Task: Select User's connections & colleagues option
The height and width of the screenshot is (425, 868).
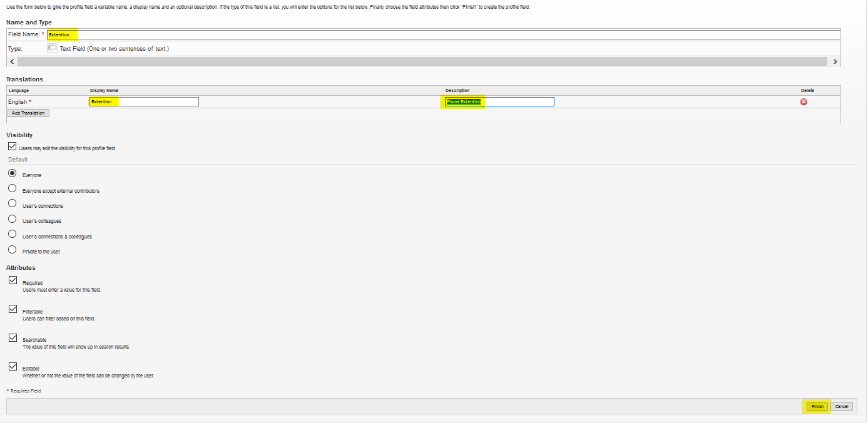Action: [13, 234]
